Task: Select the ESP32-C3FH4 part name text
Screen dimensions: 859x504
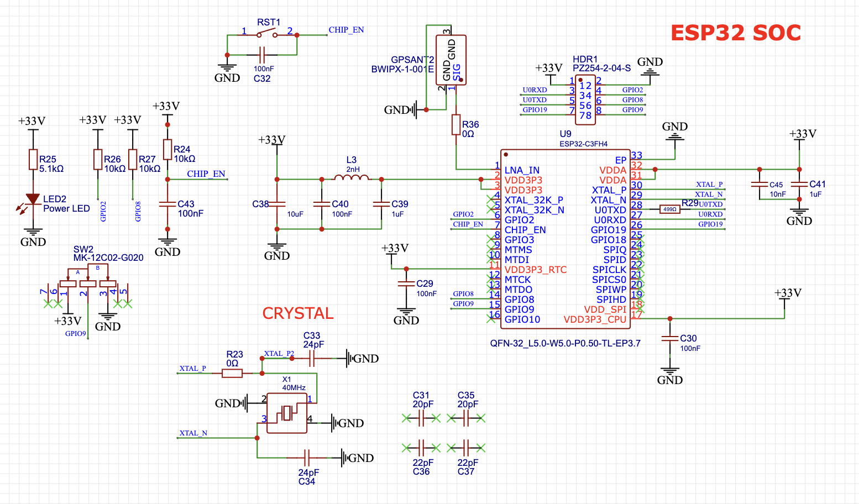Action: click(x=583, y=144)
